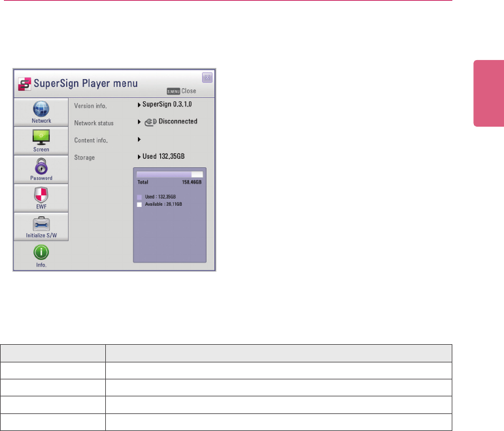Select the 'SuperSign 0.3.1.0' version text
The image size is (504, 431).
coord(167,104)
